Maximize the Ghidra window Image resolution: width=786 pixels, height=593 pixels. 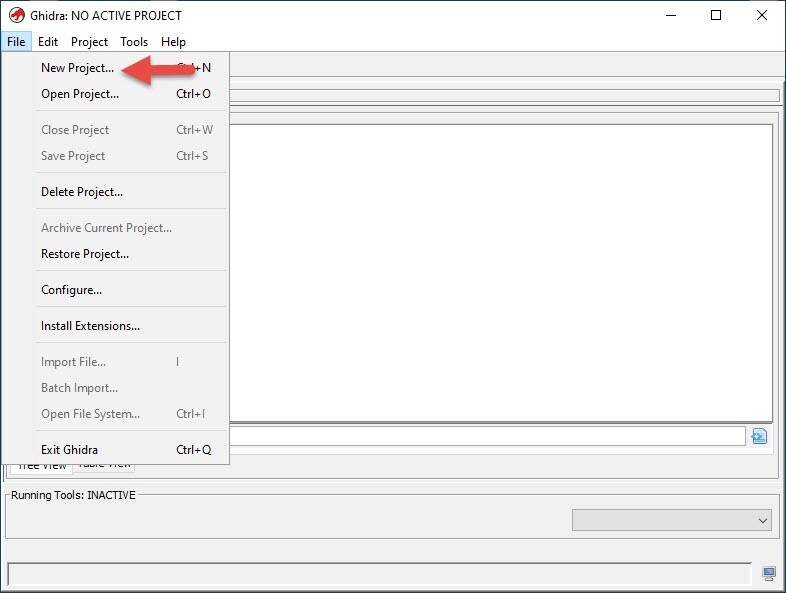[716, 15]
